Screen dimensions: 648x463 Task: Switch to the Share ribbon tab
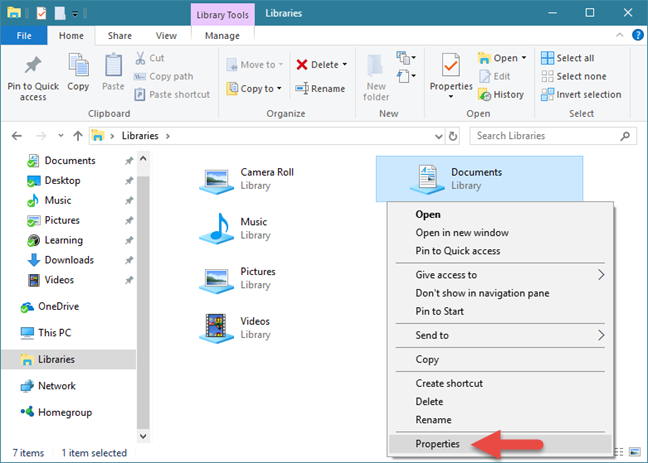120,36
